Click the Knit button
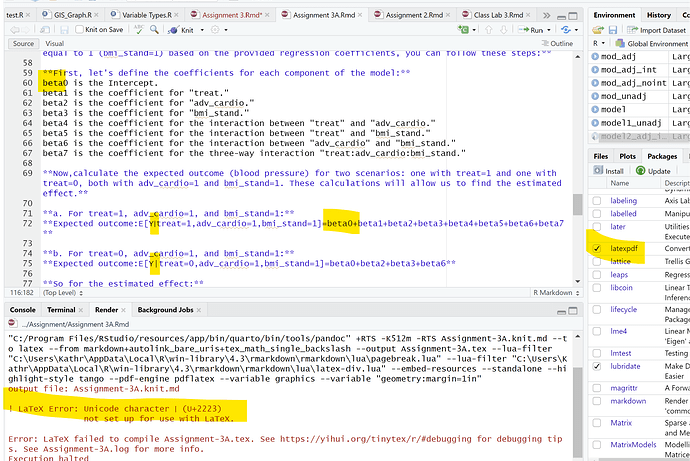690x461 pixels. [x=182, y=30]
